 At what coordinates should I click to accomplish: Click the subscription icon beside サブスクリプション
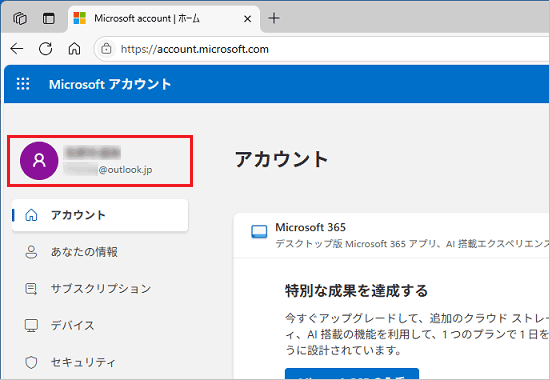[x=31, y=289]
